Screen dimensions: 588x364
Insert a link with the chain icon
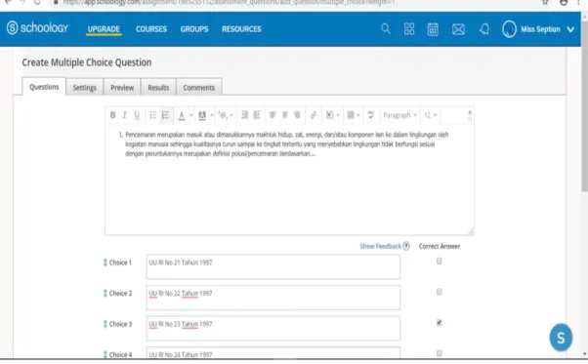[314, 115]
